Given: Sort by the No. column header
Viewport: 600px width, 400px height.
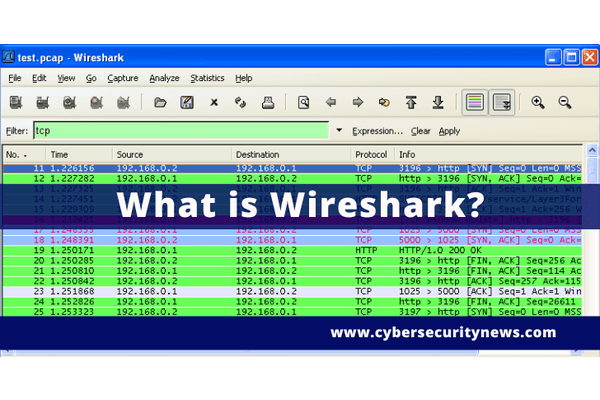Looking at the screenshot, I should pos(24,155).
